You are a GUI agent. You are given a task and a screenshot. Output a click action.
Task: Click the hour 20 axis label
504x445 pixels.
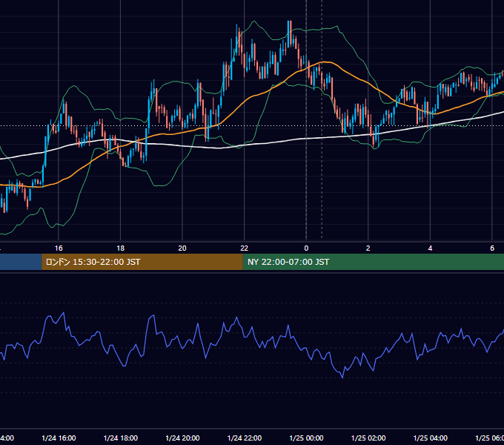[182, 248]
